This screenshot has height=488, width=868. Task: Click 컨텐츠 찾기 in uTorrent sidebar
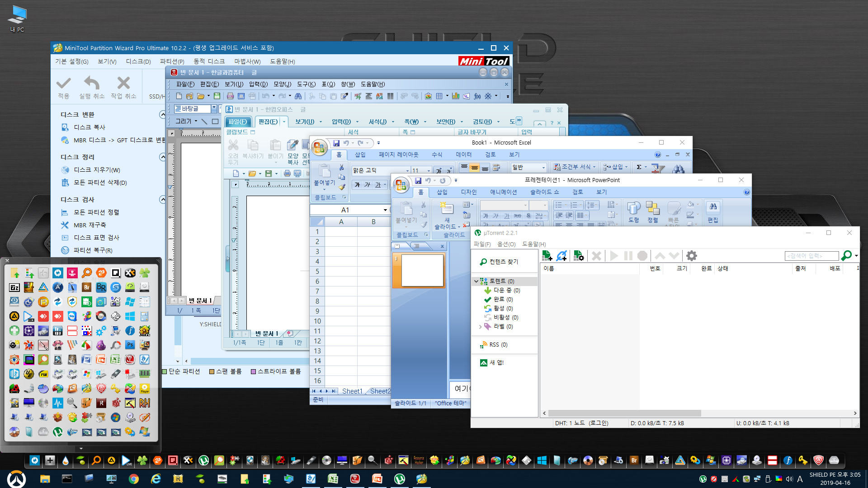pyautogui.click(x=504, y=262)
